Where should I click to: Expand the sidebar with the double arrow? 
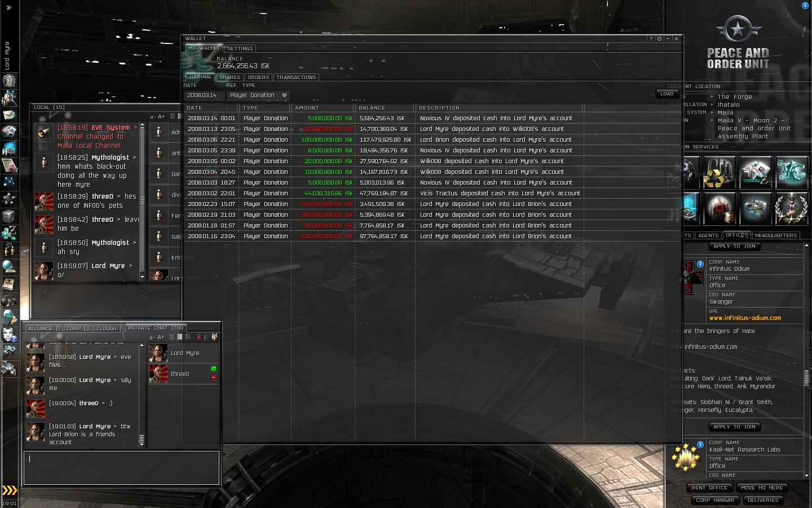[x=8, y=8]
